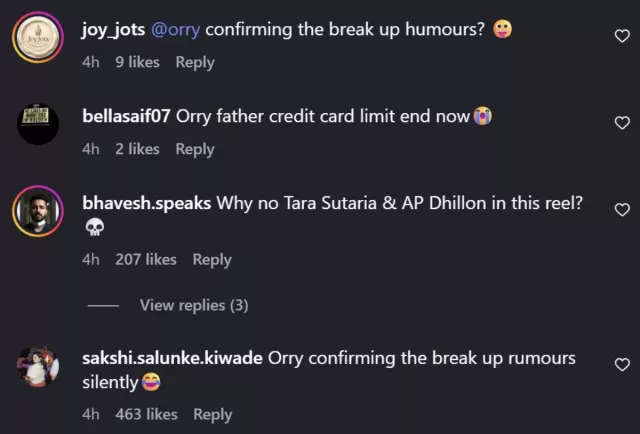Viewport: 640px width, 434px height.
Task: Open joy_jots username link
Action: click(x=113, y=30)
